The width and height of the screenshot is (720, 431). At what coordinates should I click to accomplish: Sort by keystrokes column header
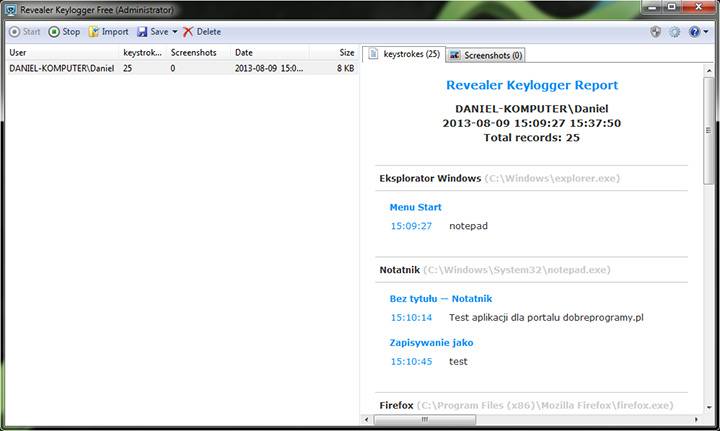144,52
